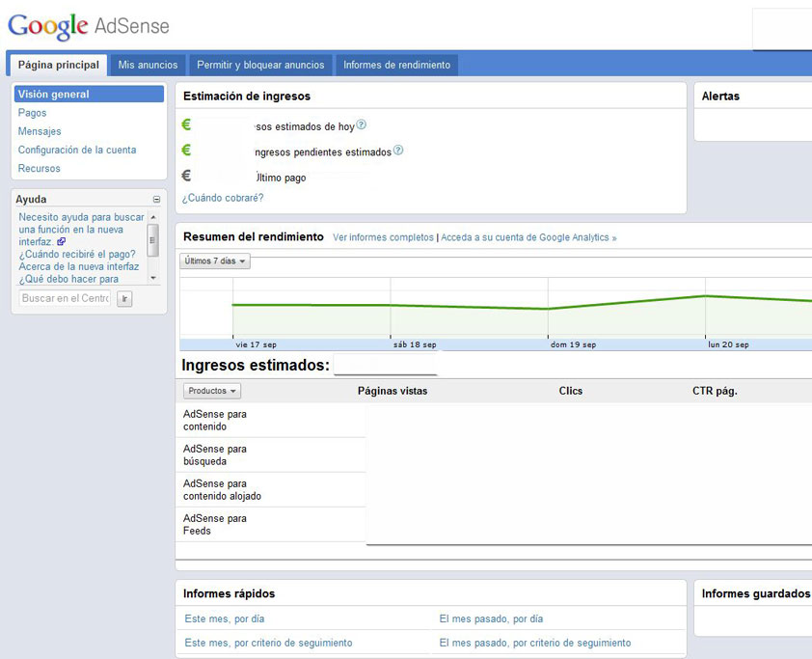The height and width of the screenshot is (659, 812).
Task: Open help icon beside ingresos pendientes estimados
Action: [397, 151]
